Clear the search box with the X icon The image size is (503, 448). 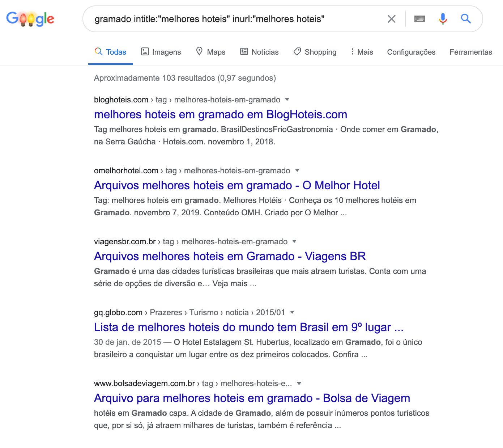(x=391, y=19)
